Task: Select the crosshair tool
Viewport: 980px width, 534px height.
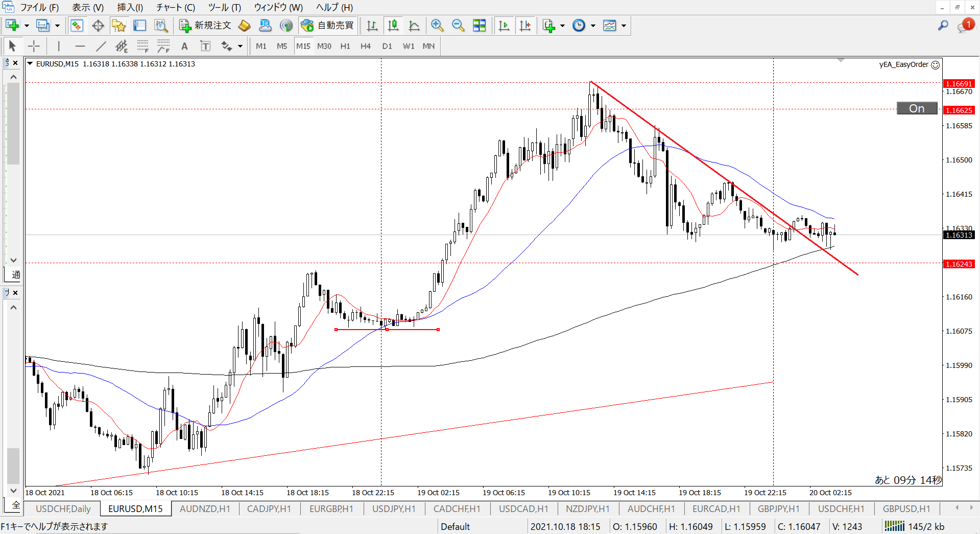Action: (x=34, y=46)
